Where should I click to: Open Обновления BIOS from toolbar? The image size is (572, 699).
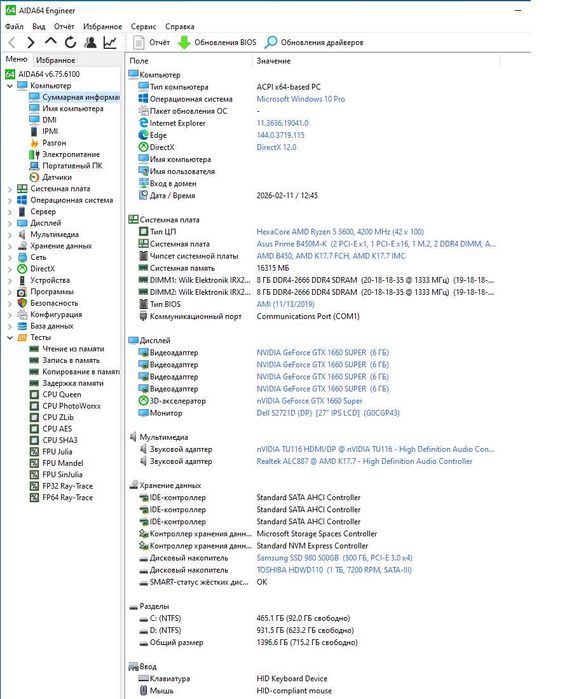218,43
